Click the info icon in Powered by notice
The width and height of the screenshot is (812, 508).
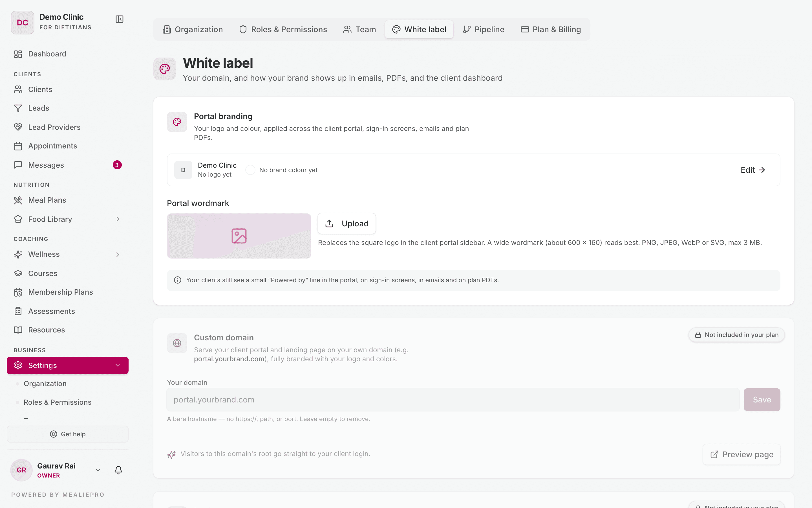click(x=178, y=280)
